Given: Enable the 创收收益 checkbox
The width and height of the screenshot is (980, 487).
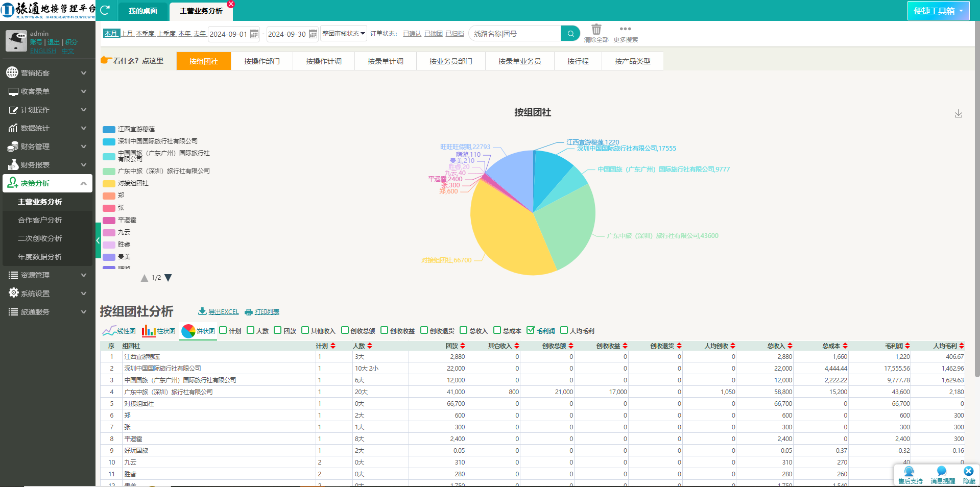Looking at the screenshot, I should tap(384, 330).
